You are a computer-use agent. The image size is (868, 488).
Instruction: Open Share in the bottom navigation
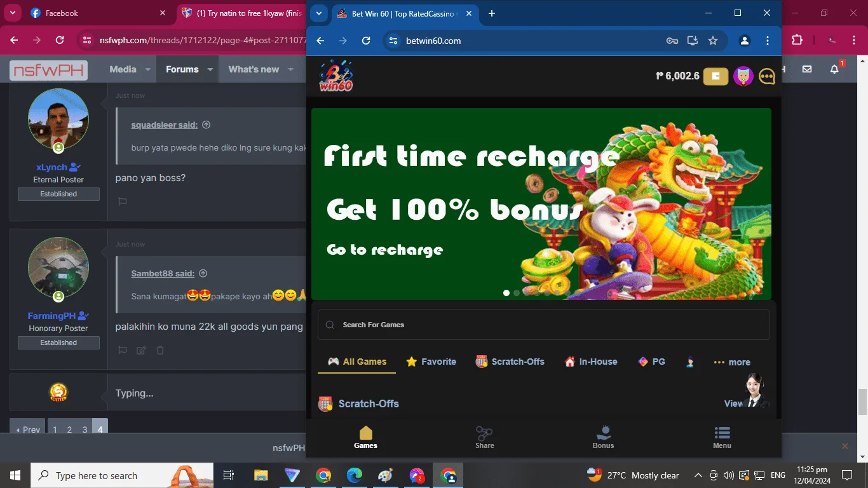(485, 437)
